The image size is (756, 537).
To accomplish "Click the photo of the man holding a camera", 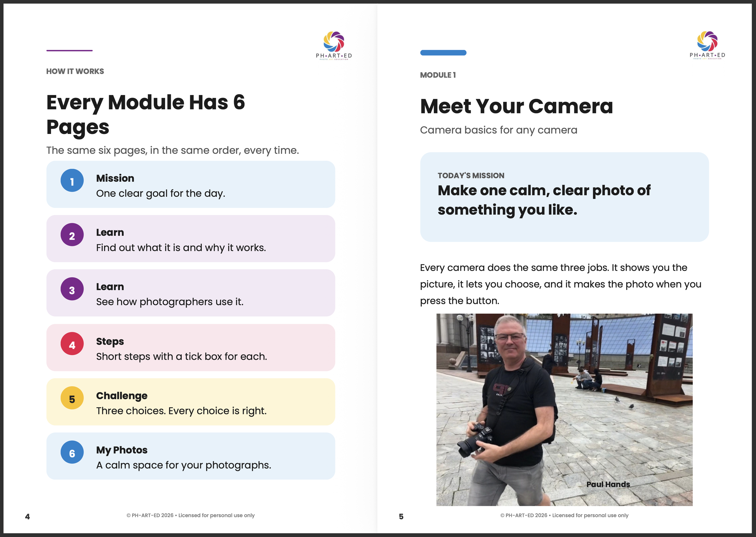I will point(564,410).
